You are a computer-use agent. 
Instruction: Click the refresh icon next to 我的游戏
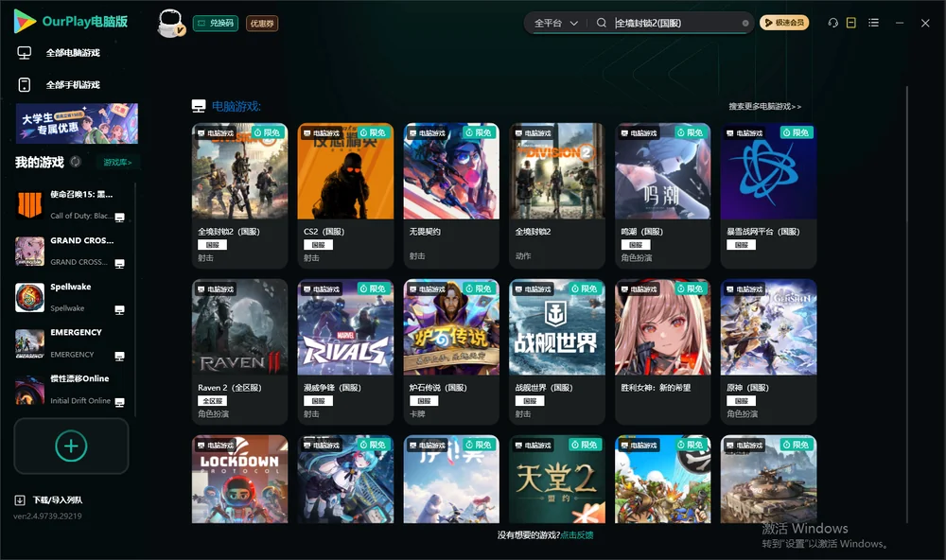pyautogui.click(x=76, y=162)
